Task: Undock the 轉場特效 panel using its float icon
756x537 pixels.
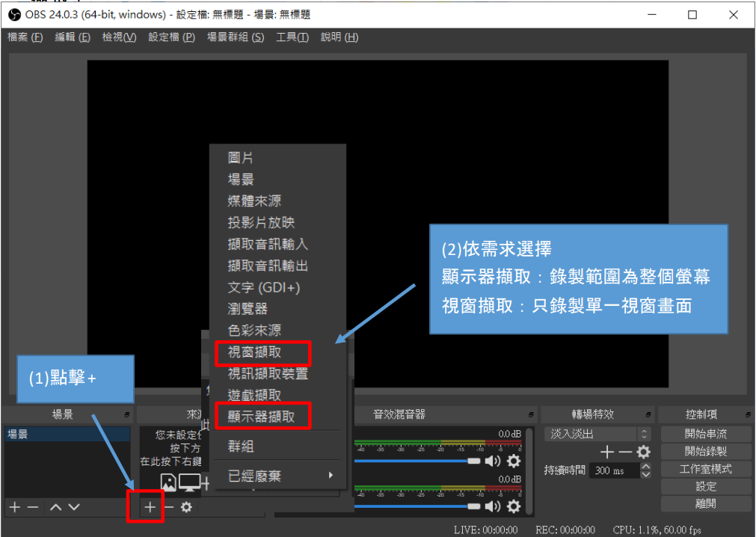Action: coord(648,414)
